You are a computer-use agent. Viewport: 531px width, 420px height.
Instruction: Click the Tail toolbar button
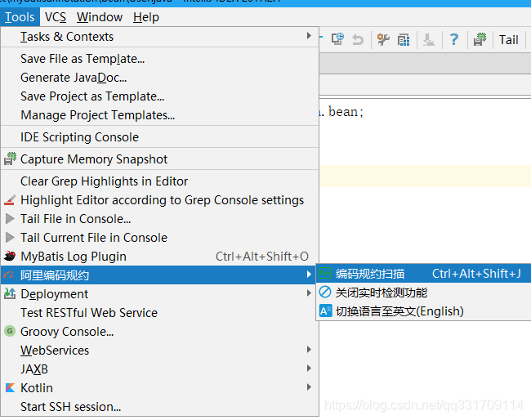pos(508,39)
